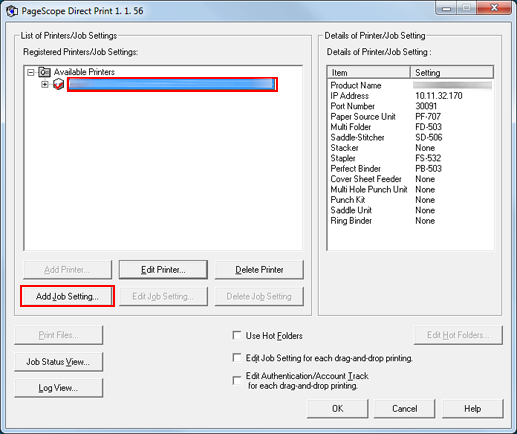Select the Multi Folder row

[x=411, y=127]
